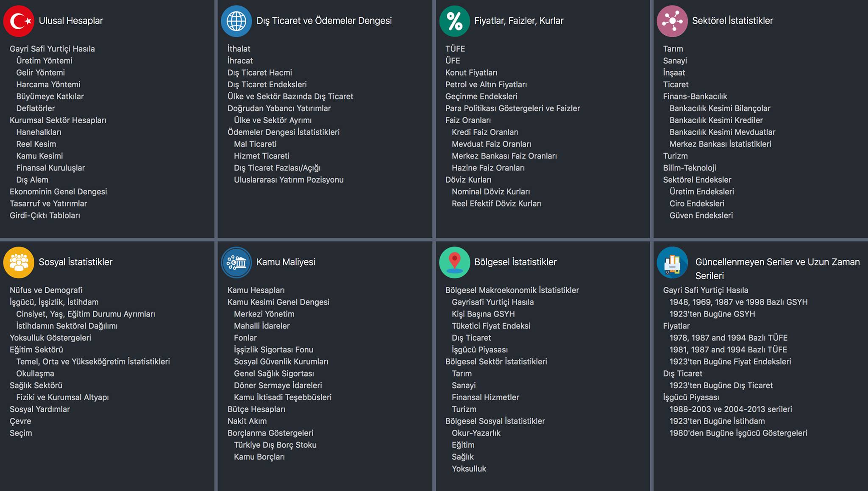This screenshot has width=868, height=491.
Task: Open Türkiye Dış Borç Stoku
Action: (275, 445)
